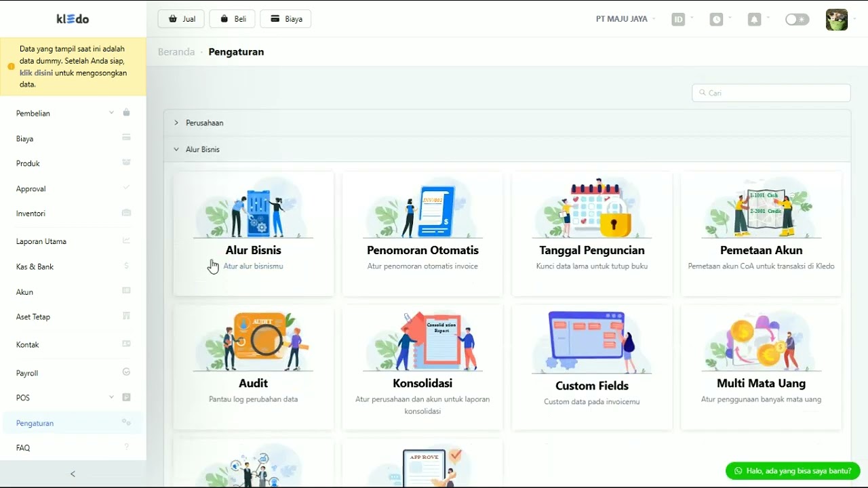Open the Konsolidasi settings card

pos(422,367)
